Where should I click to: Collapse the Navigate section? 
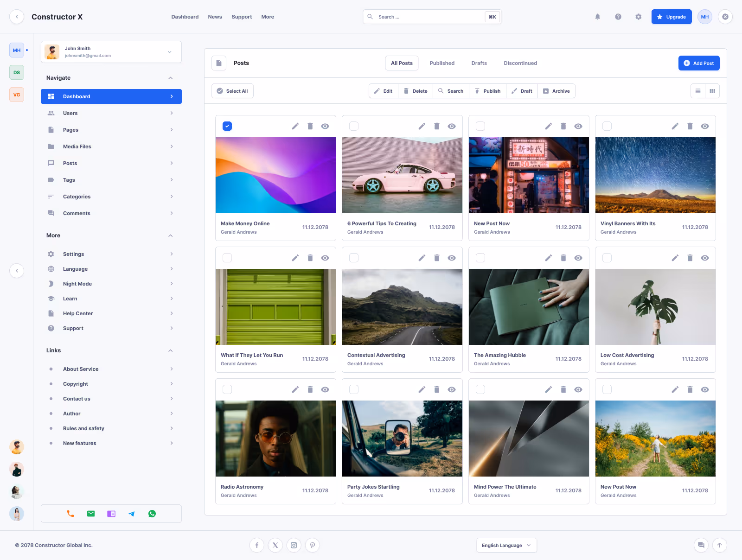click(171, 78)
